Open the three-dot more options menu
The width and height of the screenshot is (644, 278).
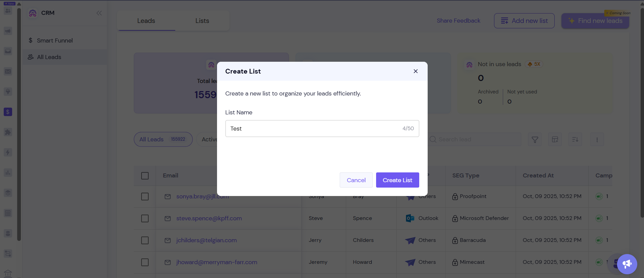pos(597,140)
